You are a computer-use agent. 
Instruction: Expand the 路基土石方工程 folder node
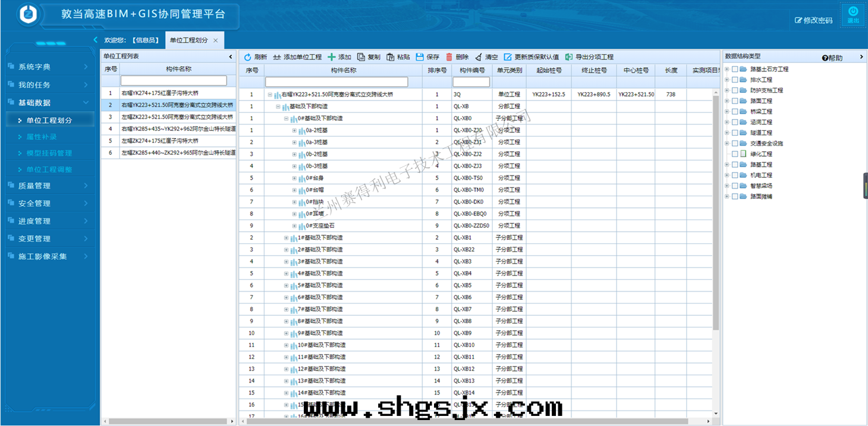click(727, 70)
